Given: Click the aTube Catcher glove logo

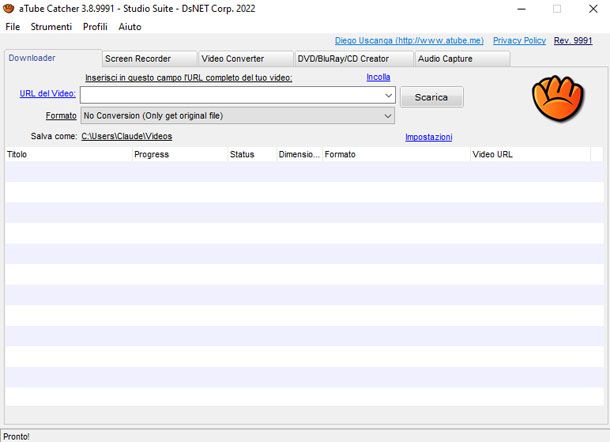Looking at the screenshot, I should tap(558, 97).
